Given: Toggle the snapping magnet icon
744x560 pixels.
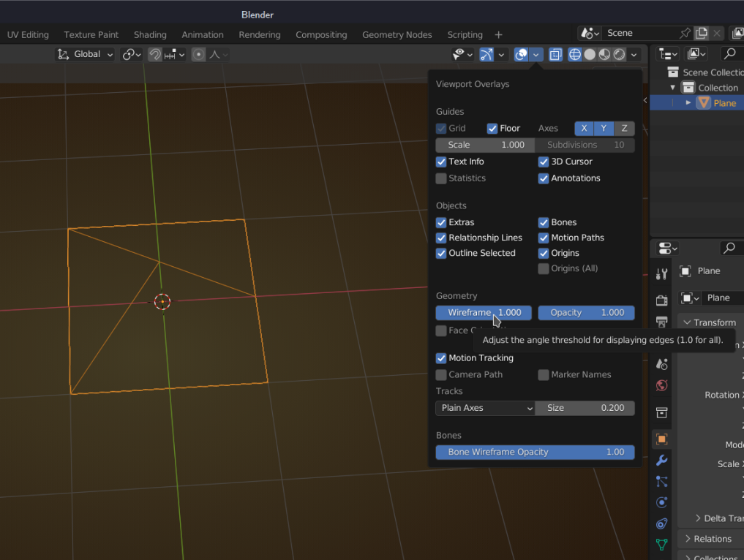Looking at the screenshot, I should coord(155,54).
